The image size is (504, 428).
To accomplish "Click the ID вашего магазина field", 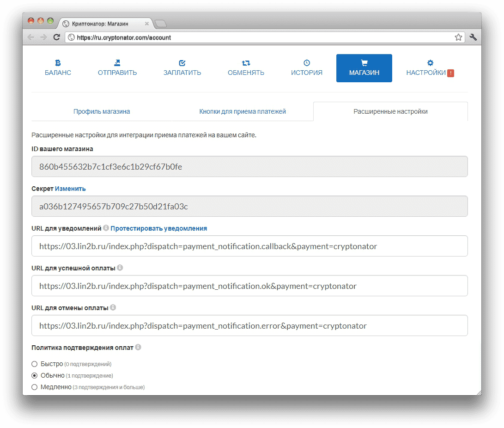I will (x=249, y=166).
